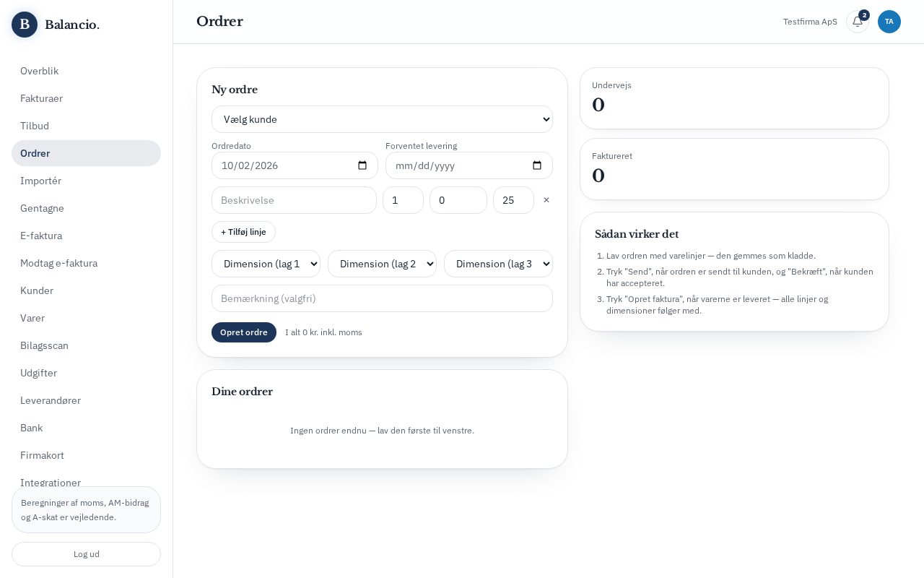The width and height of the screenshot is (924, 578).
Task: Open the Forventet levering calendar picker icon
Action: [537, 165]
